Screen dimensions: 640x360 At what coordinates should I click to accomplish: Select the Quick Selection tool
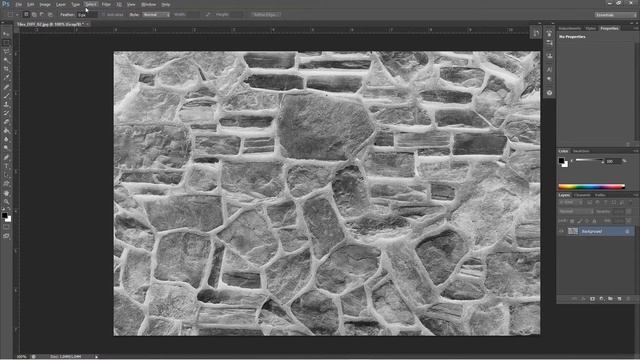[x=6, y=60]
